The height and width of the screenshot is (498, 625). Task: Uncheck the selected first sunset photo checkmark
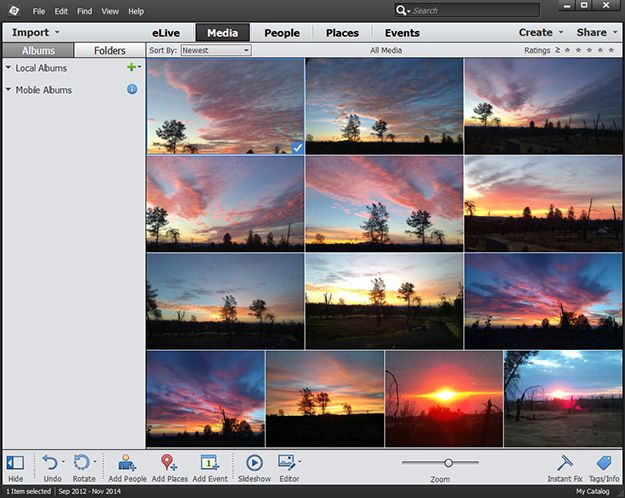297,148
